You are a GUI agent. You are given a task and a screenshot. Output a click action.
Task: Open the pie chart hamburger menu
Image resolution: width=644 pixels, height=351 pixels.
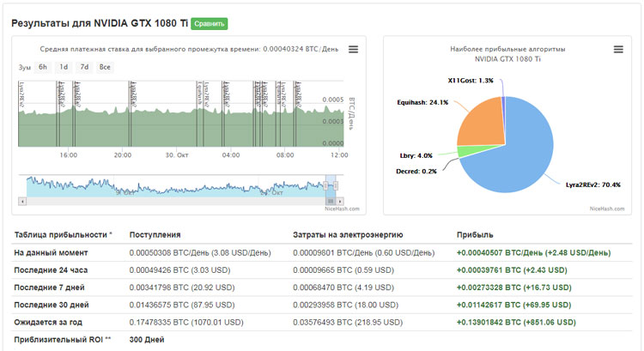pyautogui.click(x=618, y=49)
